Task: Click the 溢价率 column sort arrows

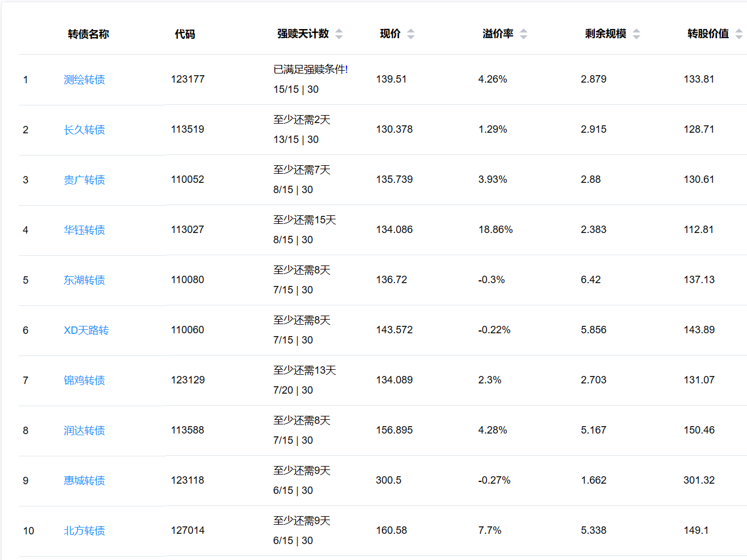Action: pos(524,34)
